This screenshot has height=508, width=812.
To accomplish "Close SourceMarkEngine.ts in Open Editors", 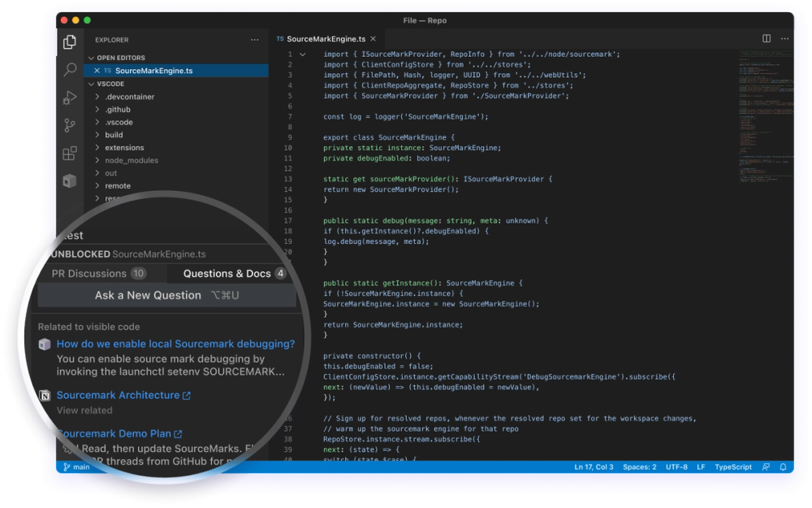I will [97, 71].
